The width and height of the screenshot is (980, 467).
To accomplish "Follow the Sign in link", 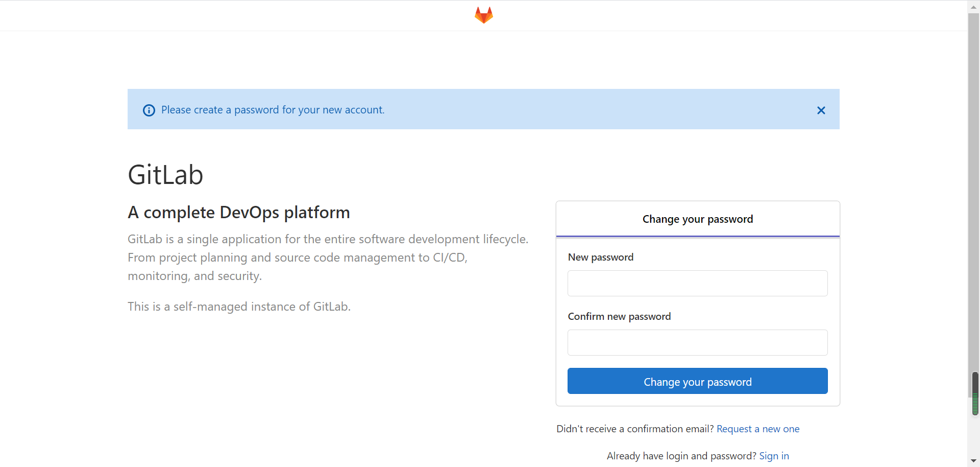I will click(774, 456).
